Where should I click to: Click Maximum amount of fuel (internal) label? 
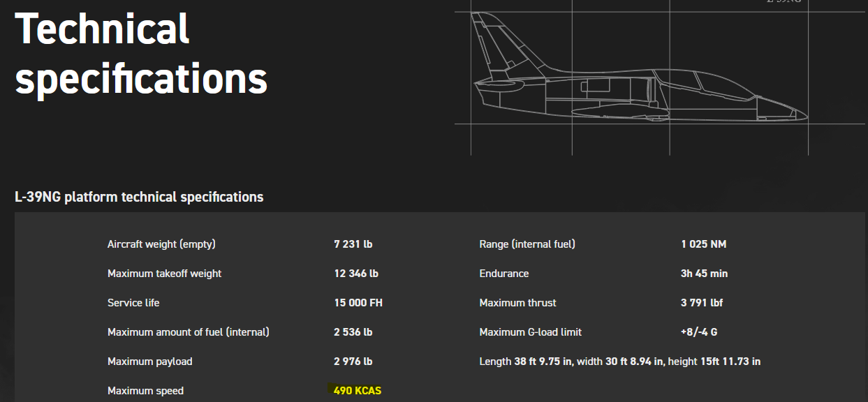click(189, 332)
